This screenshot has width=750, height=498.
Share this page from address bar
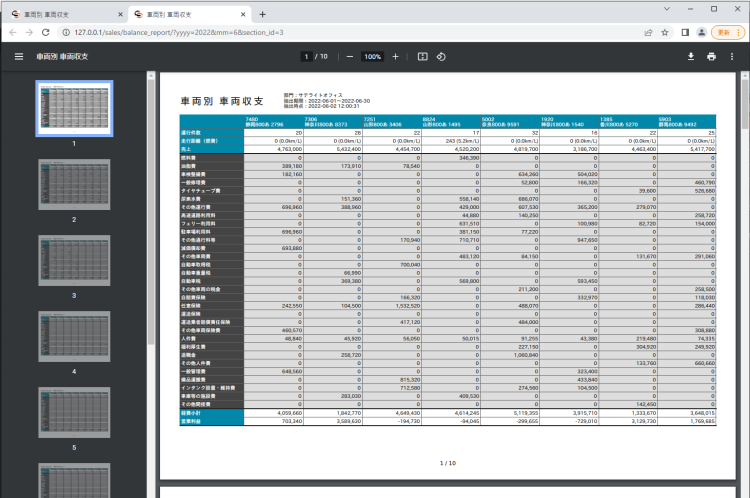point(648,32)
